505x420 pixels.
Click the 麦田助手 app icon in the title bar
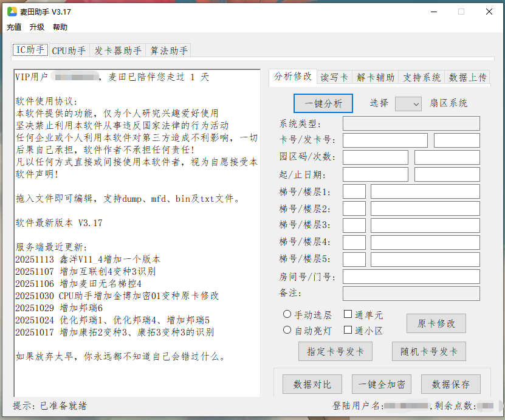tap(13, 11)
